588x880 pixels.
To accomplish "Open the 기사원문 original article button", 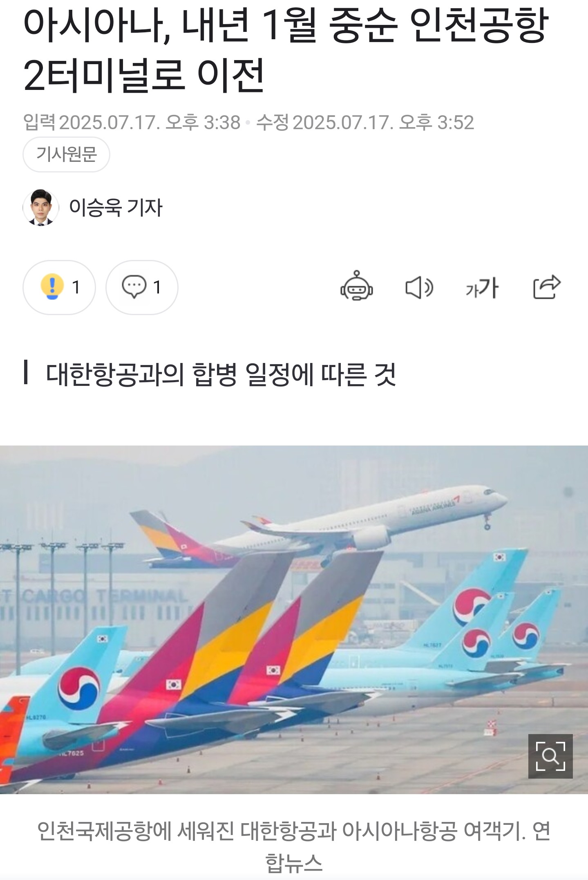I will point(66,154).
